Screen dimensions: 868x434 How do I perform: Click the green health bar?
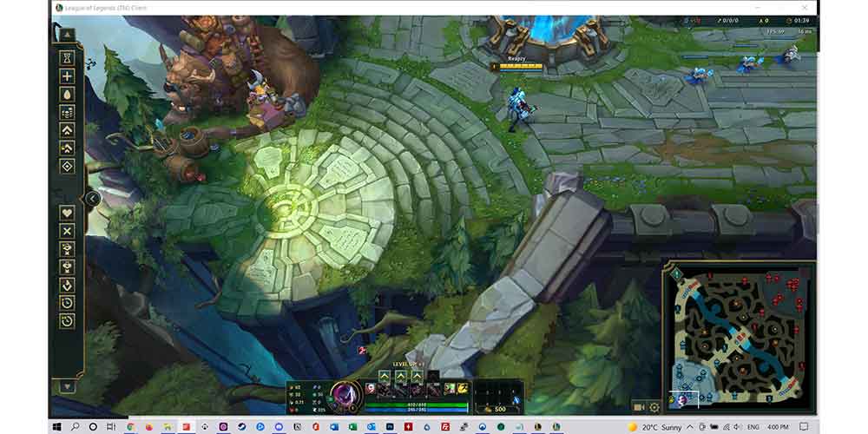(x=417, y=404)
